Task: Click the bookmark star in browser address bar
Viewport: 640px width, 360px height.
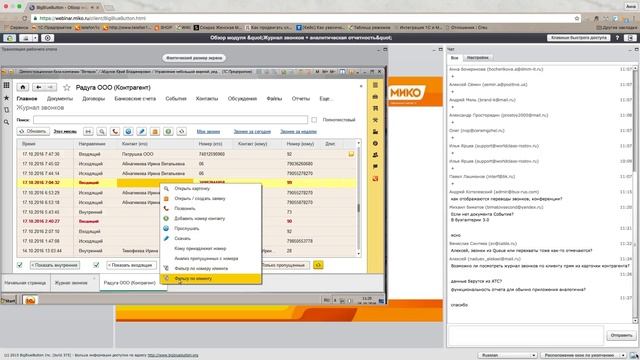Action: point(577,18)
